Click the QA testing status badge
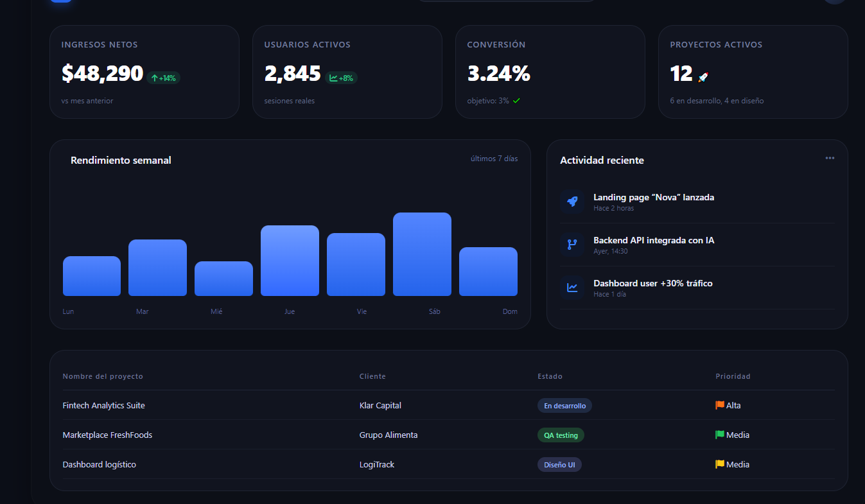 coord(561,435)
